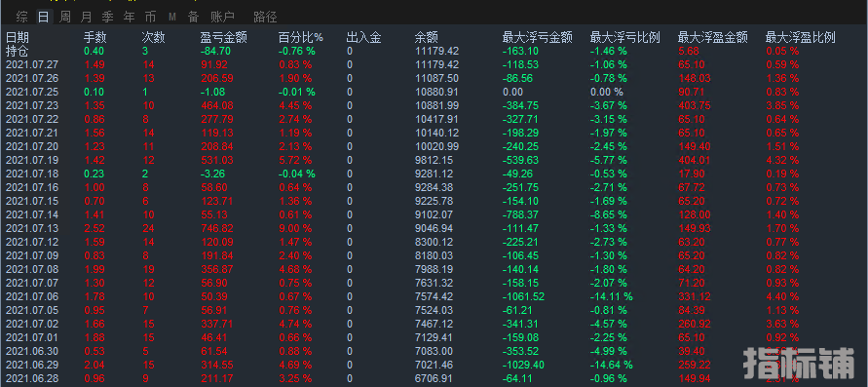868x387 pixels.
Task: Switch to the 综 summary tab
Action: point(22,17)
